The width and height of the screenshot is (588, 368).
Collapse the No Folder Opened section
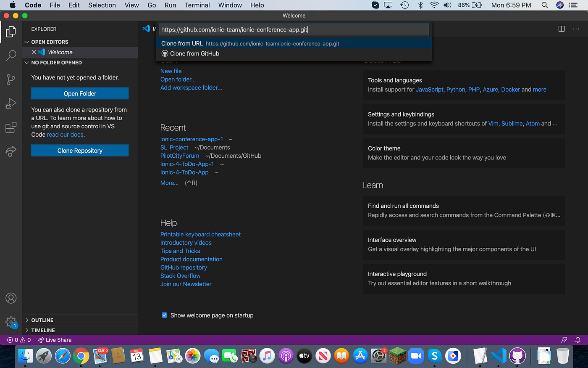point(53,63)
